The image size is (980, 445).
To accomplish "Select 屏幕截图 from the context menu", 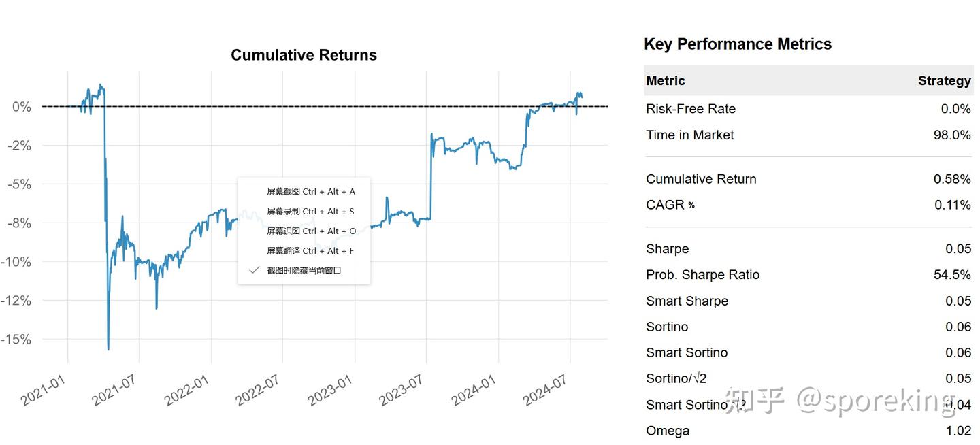I will point(310,192).
